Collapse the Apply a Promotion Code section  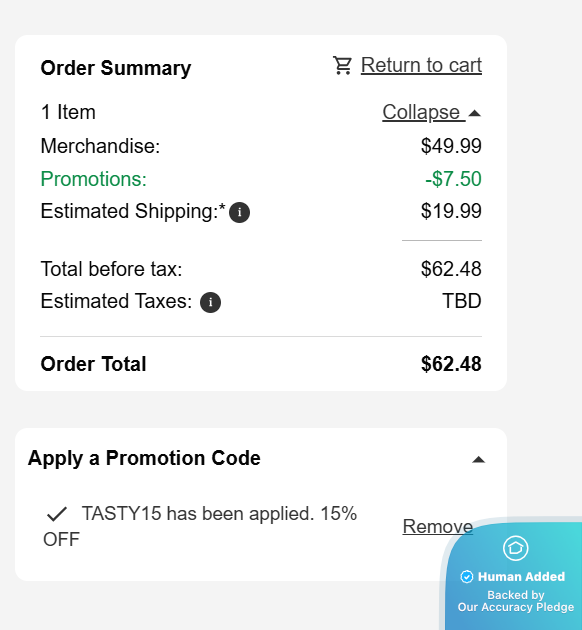[x=478, y=460]
